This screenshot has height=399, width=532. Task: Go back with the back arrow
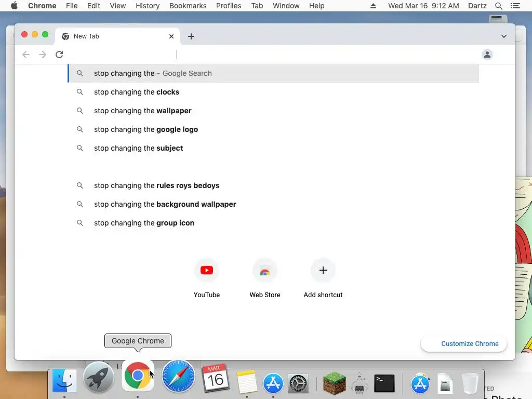click(26, 54)
